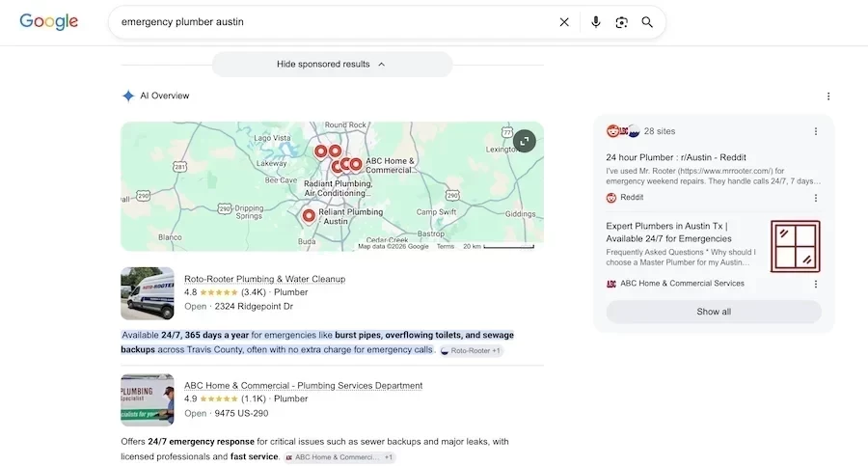Open 24 hour Plumber r/Austin Reddit result
The width and height of the screenshot is (868, 466).
coord(676,157)
